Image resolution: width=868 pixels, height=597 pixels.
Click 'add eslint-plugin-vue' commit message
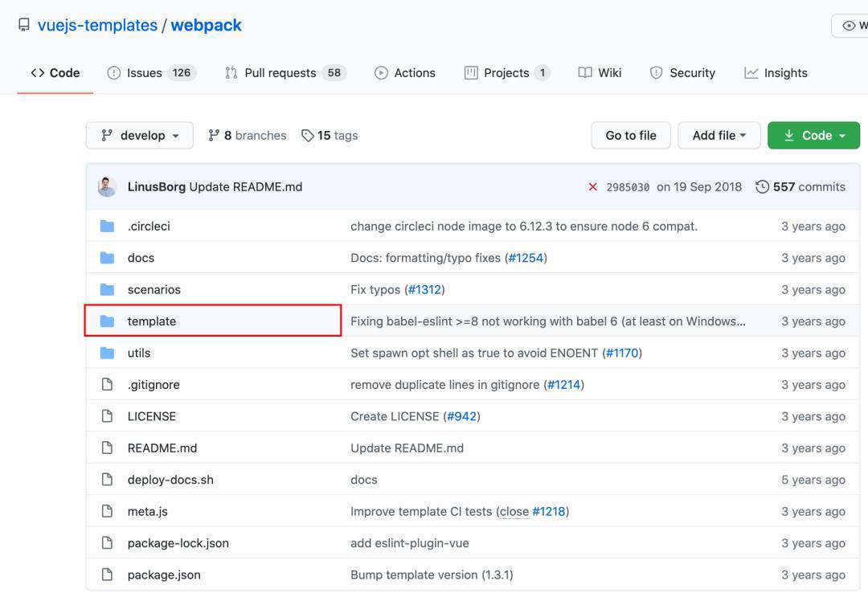410,543
